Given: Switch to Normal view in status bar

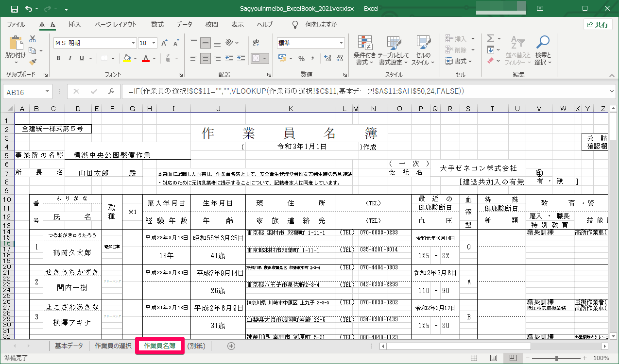Looking at the screenshot, I should coord(474,358).
